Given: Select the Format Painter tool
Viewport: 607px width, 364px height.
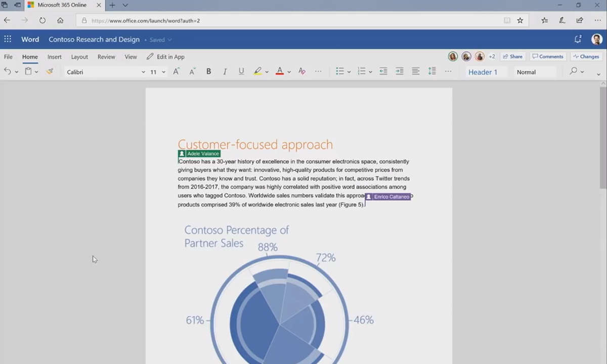Looking at the screenshot, I should (50, 72).
